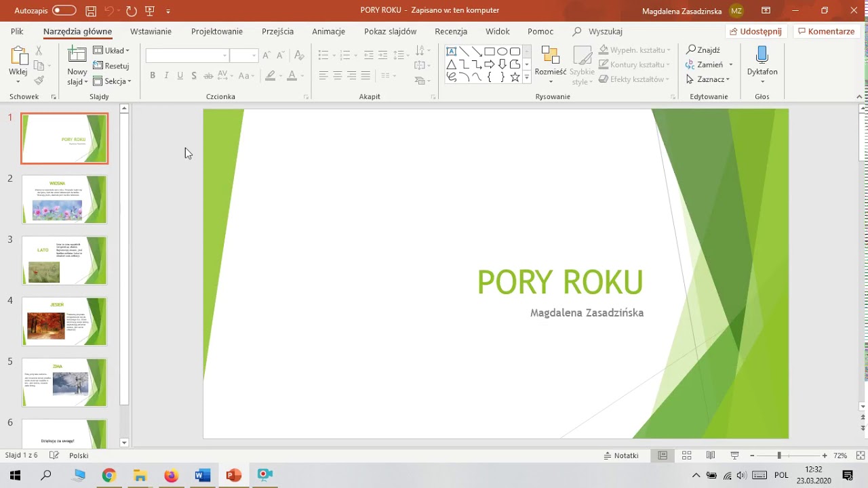Select slide 2 WIOSNA thumbnail
The height and width of the screenshot is (488, 868).
64,199
